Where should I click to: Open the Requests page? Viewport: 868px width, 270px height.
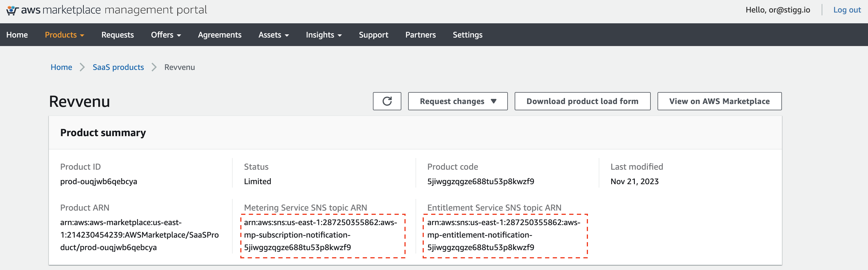click(118, 35)
